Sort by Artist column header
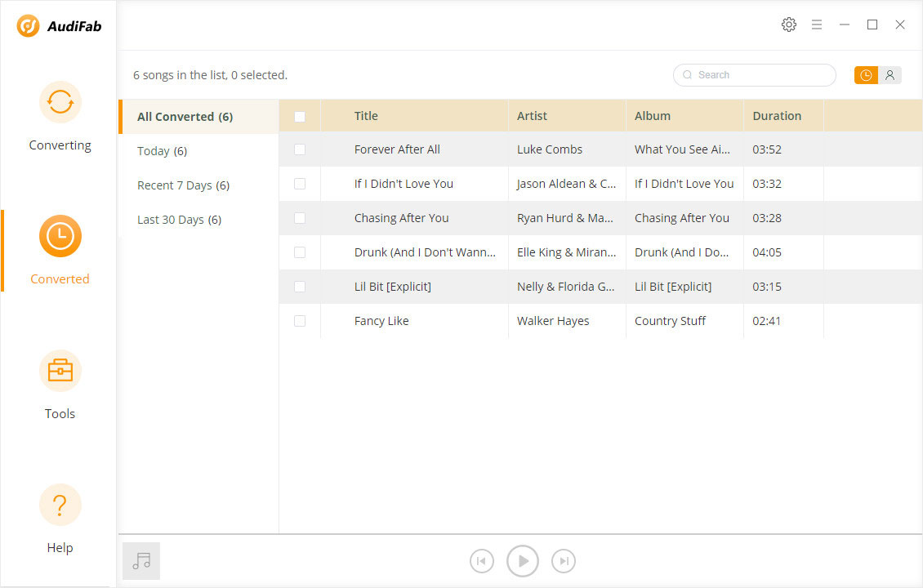 click(x=532, y=116)
